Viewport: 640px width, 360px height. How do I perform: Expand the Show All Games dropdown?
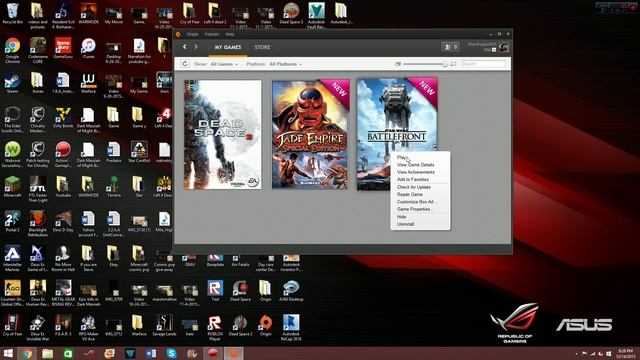pos(224,64)
